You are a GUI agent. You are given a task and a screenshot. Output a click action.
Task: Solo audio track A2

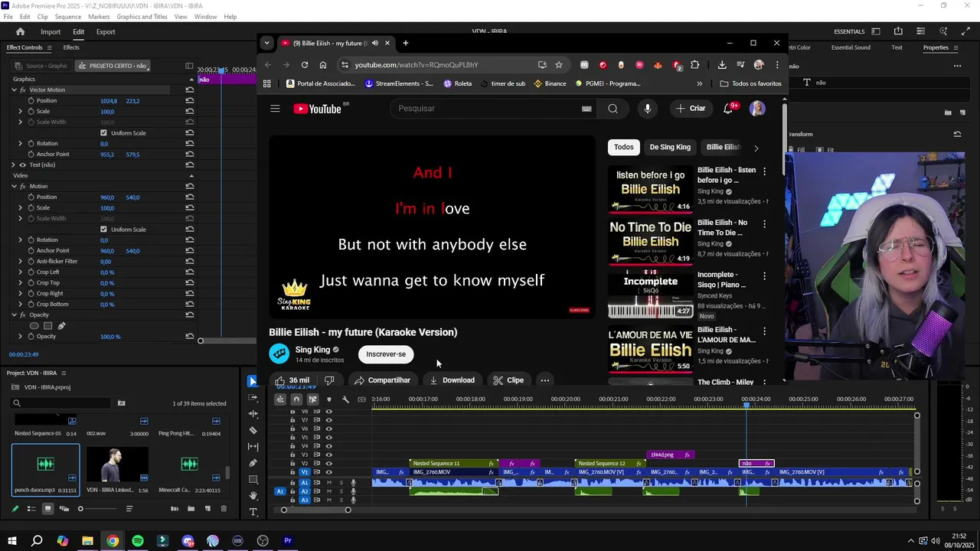pyautogui.click(x=341, y=491)
